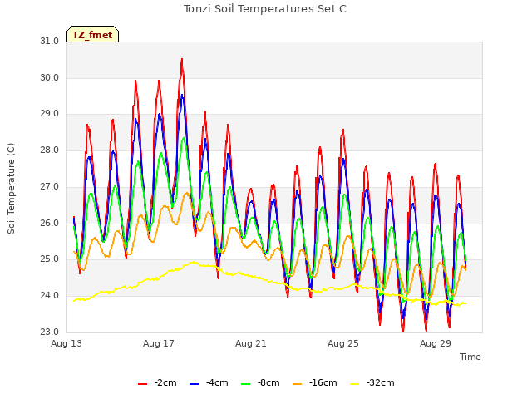Viewport: 532px width, 399px height.
Task: Click the 27.0 y-axis tick label
Action: (x=50, y=186)
